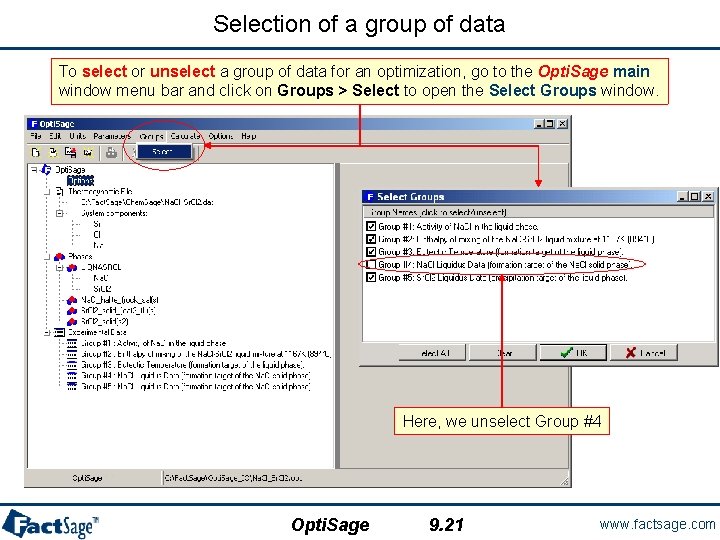Click the OptiSage title bar F icon

coord(34,124)
